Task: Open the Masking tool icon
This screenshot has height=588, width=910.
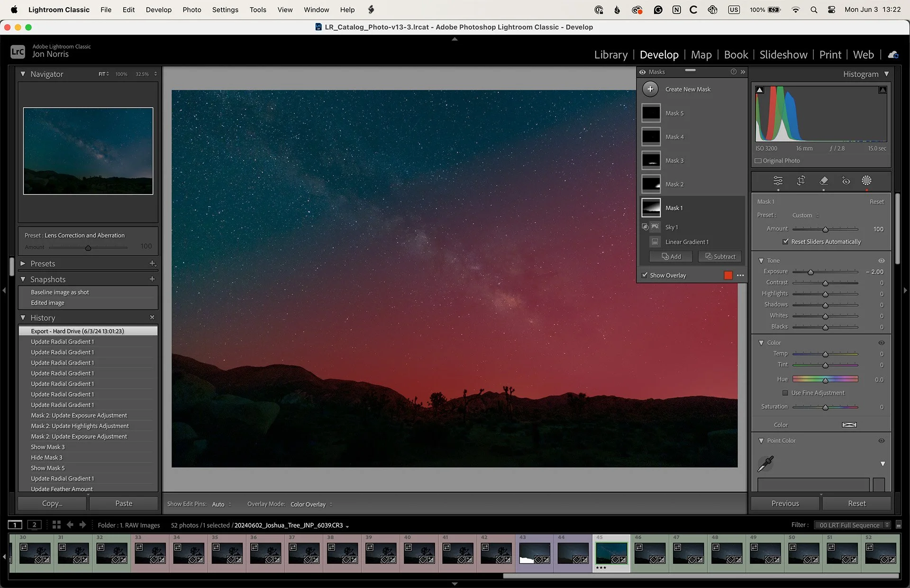Action: [x=866, y=181]
